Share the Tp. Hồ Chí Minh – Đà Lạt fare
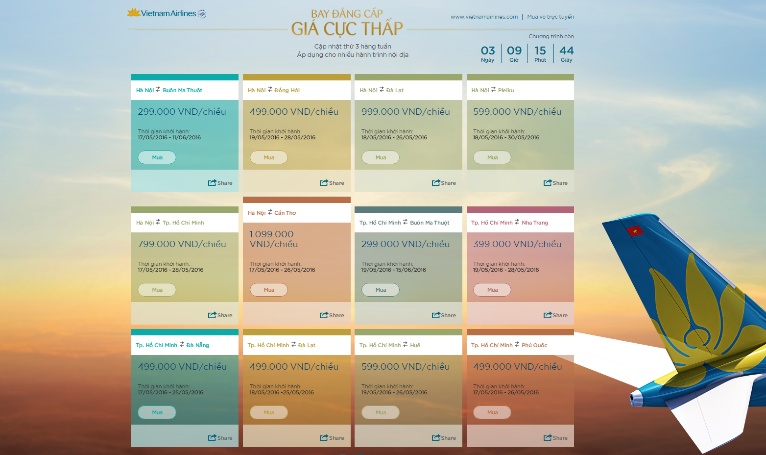Viewport: 766px width, 455px height. 332,438
